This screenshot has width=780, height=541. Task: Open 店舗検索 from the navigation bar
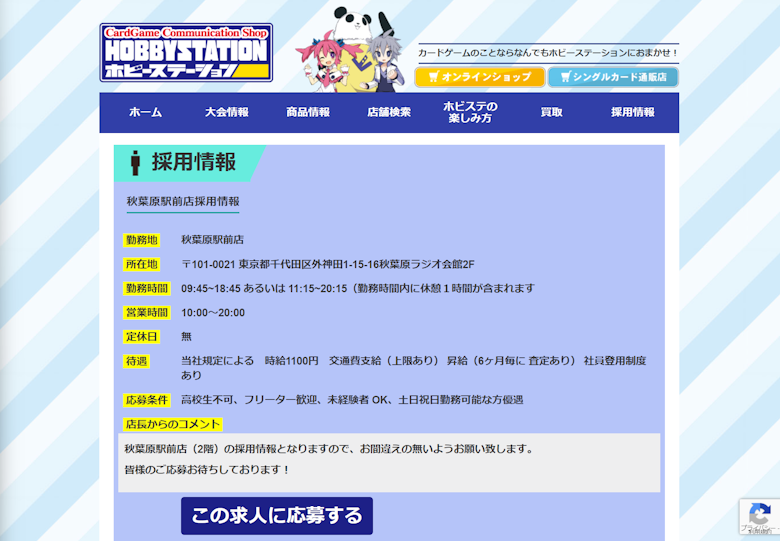[x=389, y=113]
